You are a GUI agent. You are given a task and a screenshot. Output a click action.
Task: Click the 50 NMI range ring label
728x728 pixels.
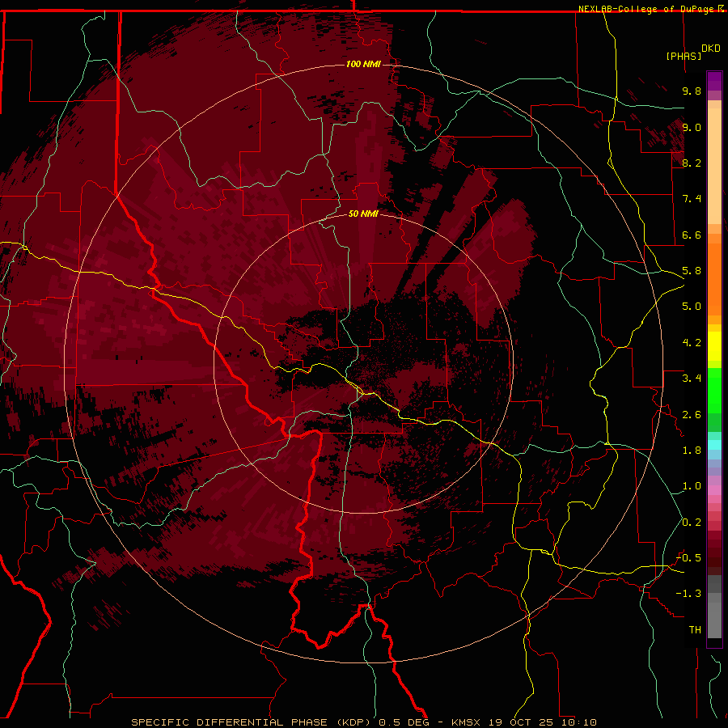(x=363, y=214)
